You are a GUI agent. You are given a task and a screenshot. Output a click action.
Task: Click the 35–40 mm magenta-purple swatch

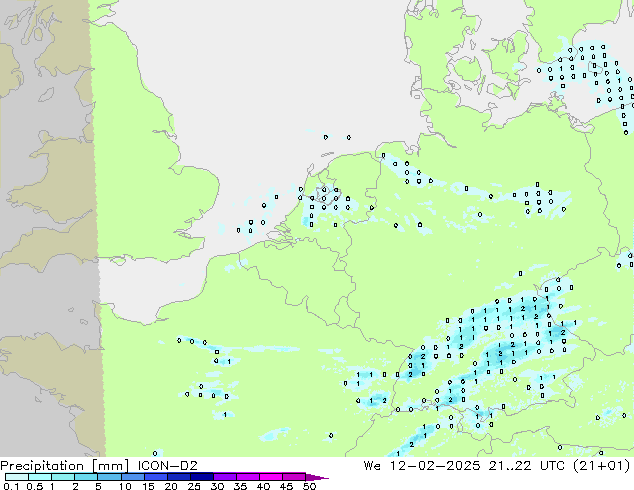point(247,477)
